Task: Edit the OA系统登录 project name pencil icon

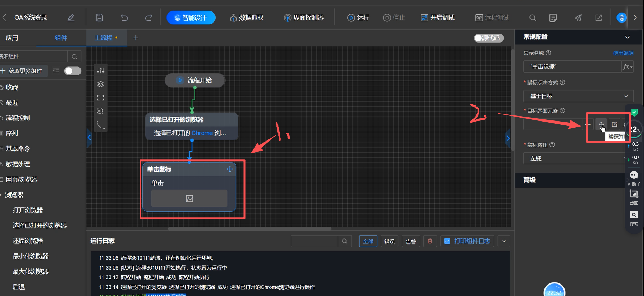Action: (x=71, y=18)
